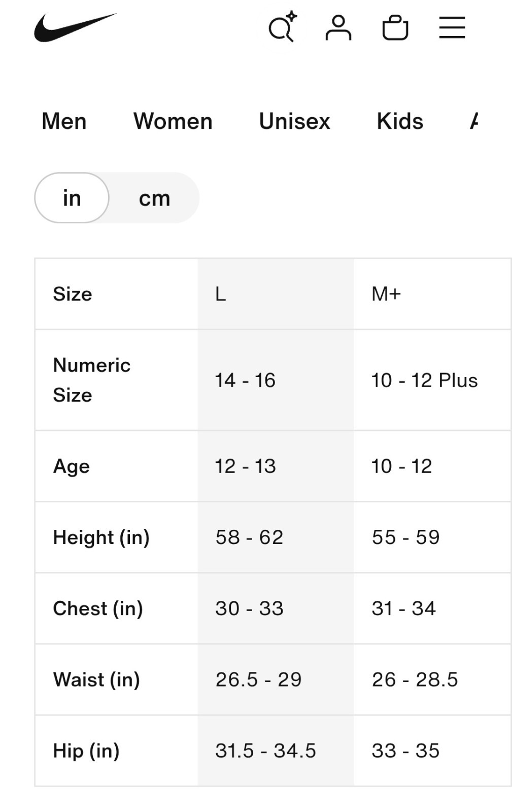The width and height of the screenshot is (512, 812).
Task: Click the Waist (in) row label
Action: pos(96,680)
